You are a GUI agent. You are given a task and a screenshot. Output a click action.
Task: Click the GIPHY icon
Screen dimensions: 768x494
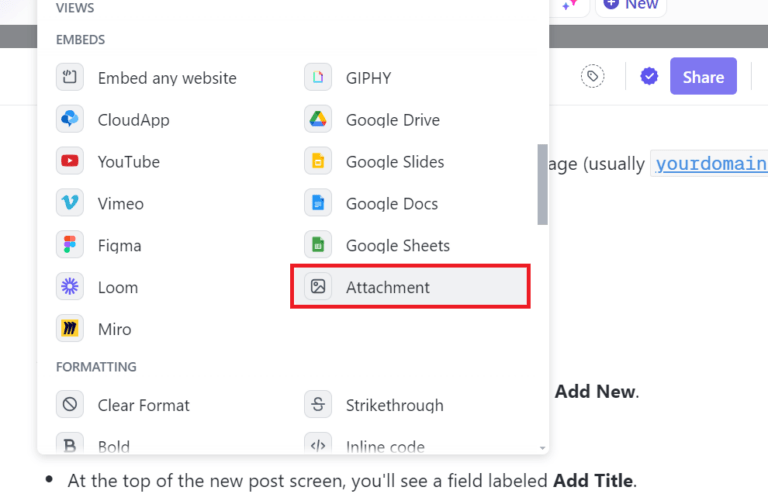pos(317,78)
